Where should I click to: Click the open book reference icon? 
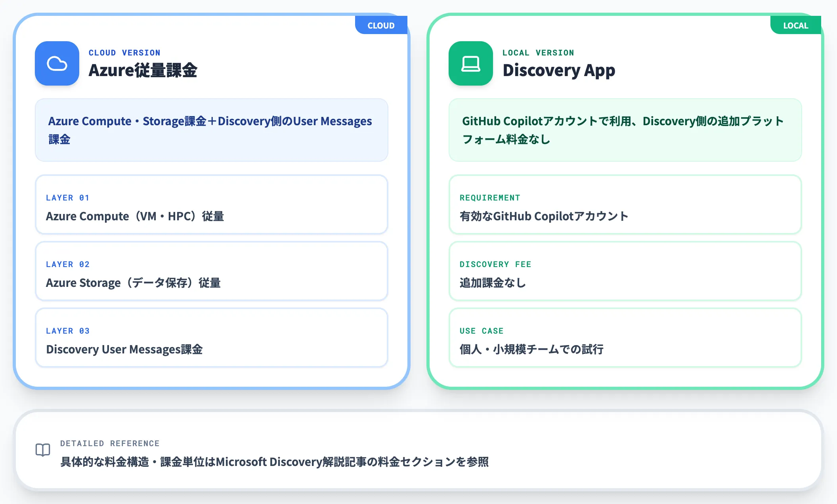click(x=43, y=450)
